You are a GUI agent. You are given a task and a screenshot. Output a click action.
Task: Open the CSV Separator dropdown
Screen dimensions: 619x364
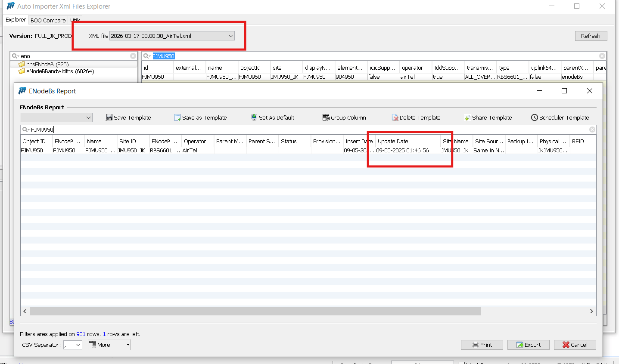click(x=78, y=345)
